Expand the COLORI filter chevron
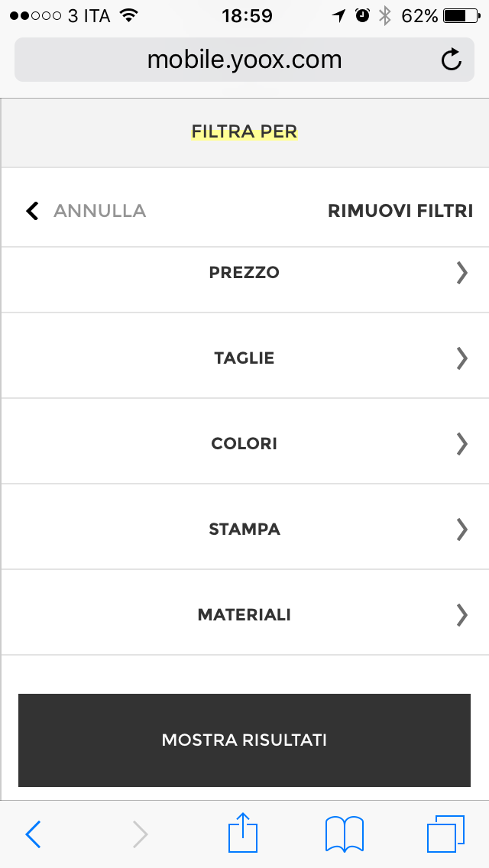This screenshot has height=868, width=489. [x=461, y=444]
